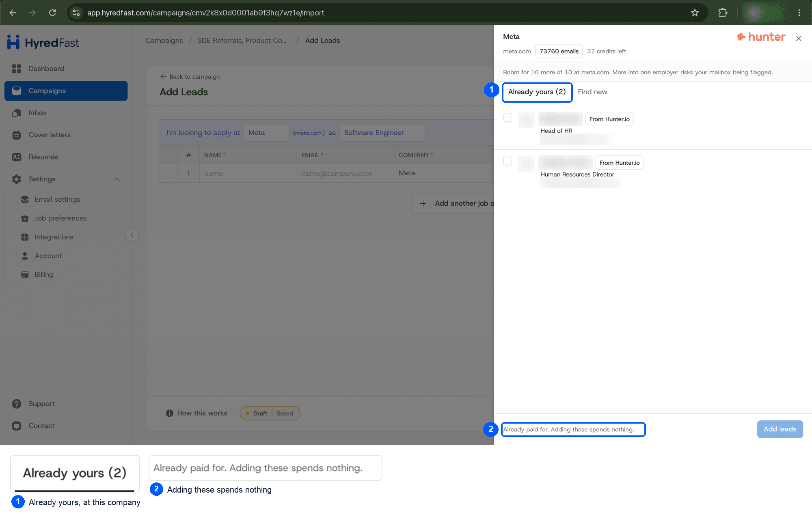Image resolution: width=812 pixels, height=521 pixels.
Task: Open the Dashboard sidebar icon
Action: coord(17,69)
